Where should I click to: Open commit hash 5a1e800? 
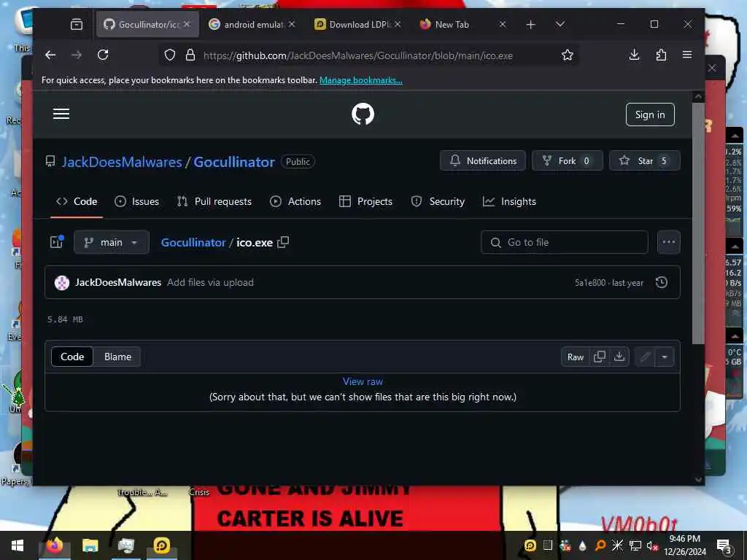click(x=589, y=283)
